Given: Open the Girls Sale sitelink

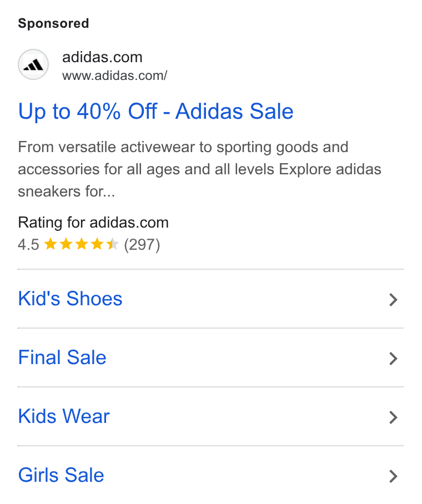Looking at the screenshot, I should click(x=61, y=475).
